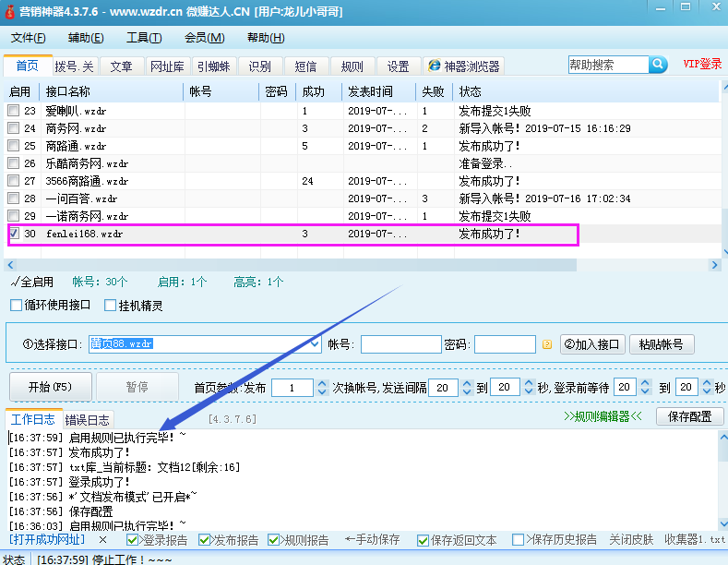Switch to 工作日志 tab
Image resolution: width=728 pixels, height=565 pixels.
click(32, 419)
